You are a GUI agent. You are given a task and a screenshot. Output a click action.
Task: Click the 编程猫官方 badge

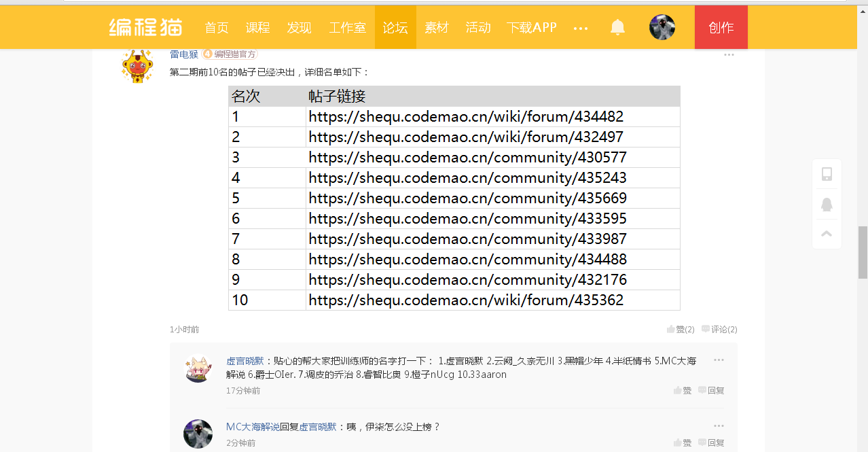[x=230, y=54]
